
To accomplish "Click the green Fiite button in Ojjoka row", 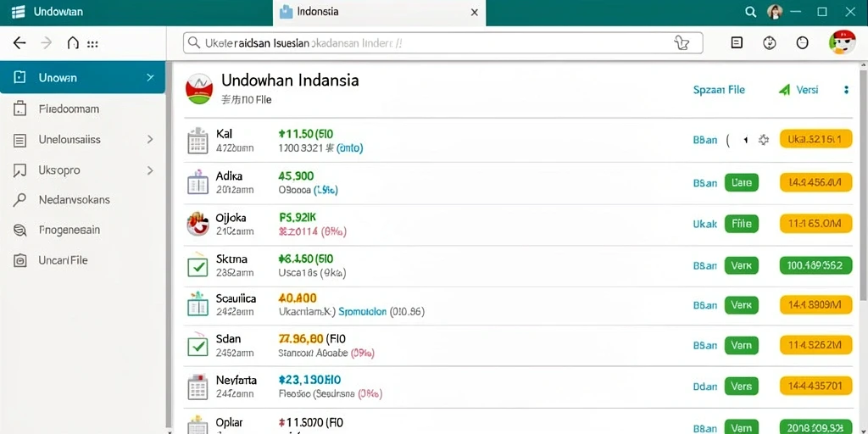I will (742, 224).
